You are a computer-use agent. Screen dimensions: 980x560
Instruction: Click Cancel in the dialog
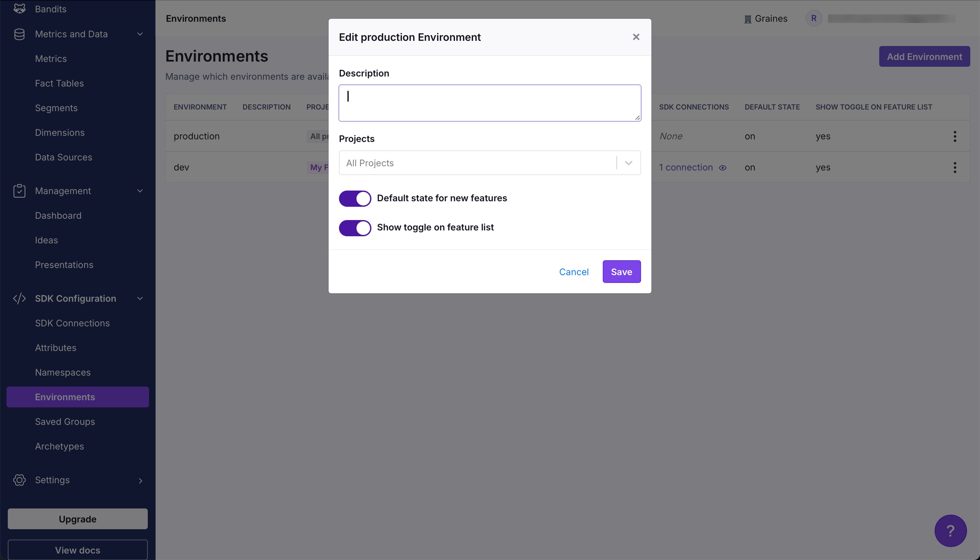[x=574, y=272]
